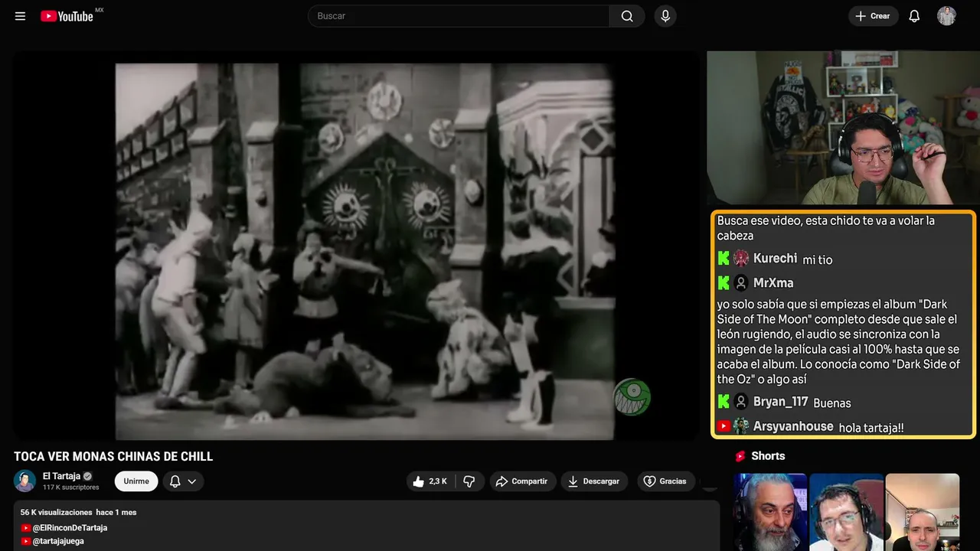Image resolution: width=980 pixels, height=551 pixels.
Task: Open the @ElRinconDeTartaja channel link
Action: click(x=70, y=528)
